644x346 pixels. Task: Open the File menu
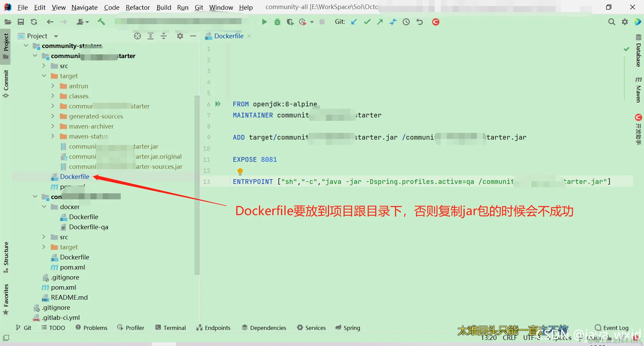point(22,7)
